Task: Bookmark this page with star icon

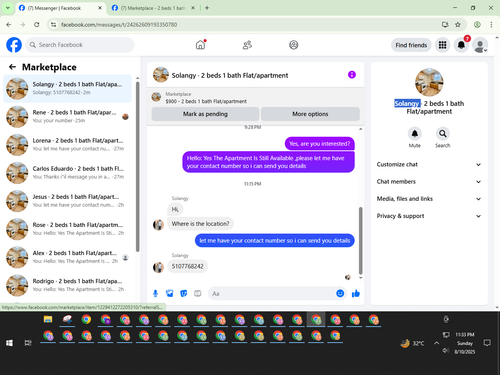Action: (x=458, y=24)
